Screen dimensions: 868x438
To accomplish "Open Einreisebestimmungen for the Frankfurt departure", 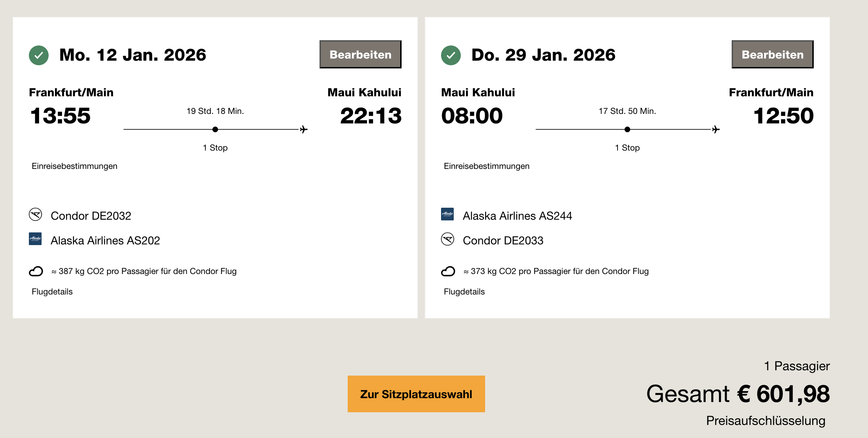I will pos(74,166).
